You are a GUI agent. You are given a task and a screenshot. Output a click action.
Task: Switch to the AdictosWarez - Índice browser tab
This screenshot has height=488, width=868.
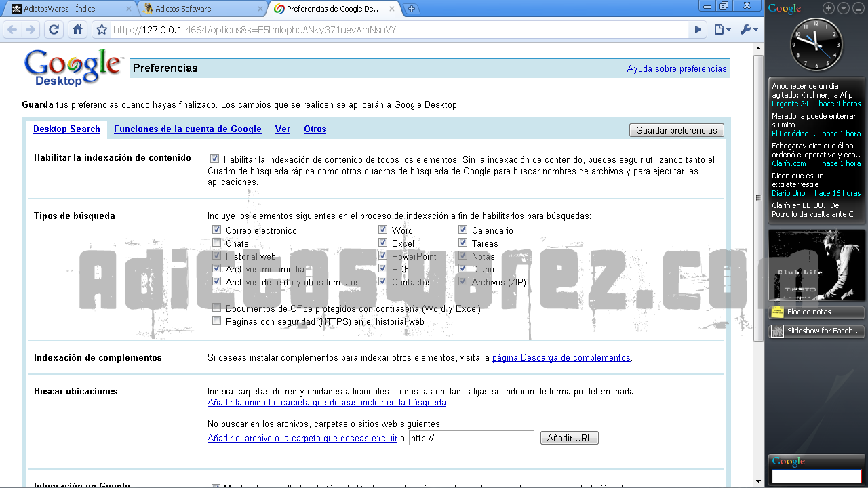coord(70,9)
